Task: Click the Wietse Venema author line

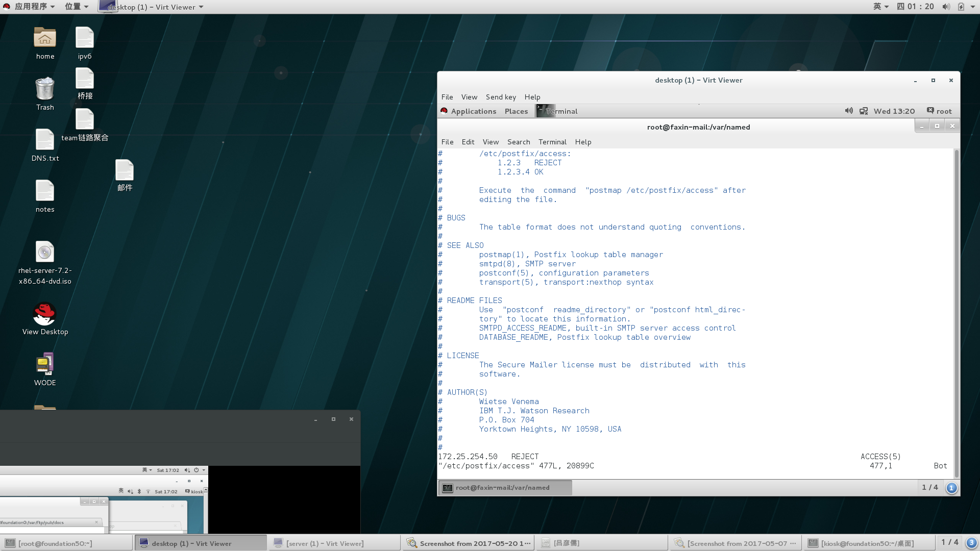Action: click(x=509, y=402)
